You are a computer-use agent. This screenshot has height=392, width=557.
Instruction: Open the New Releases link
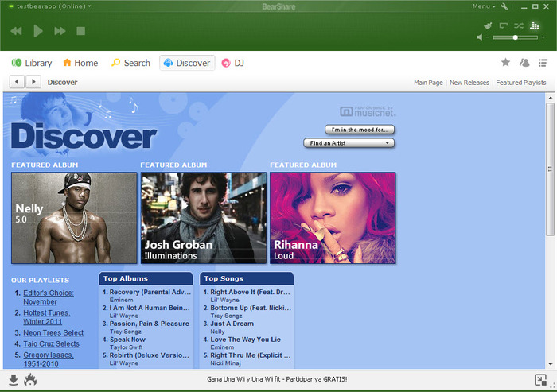(x=469, y=83)
